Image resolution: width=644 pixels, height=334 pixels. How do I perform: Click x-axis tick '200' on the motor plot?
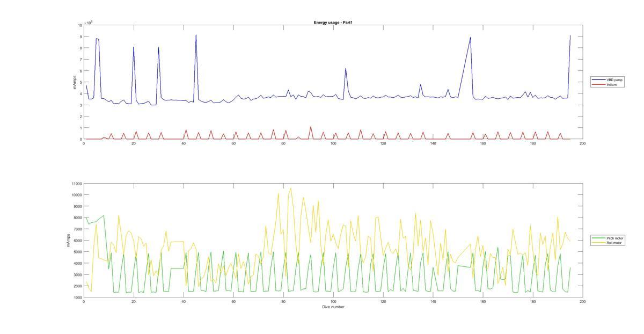point(583,302)
